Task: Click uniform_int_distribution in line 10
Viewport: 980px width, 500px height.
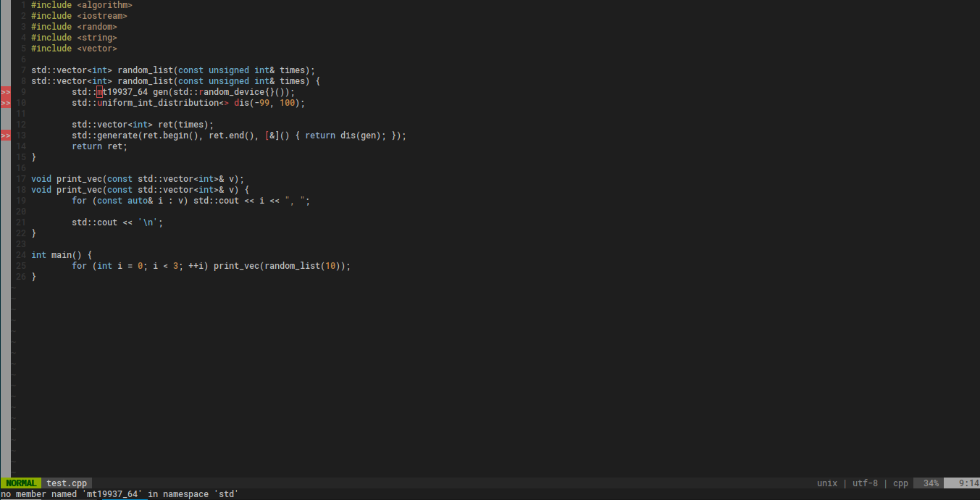Action: [x=158, y=103]
